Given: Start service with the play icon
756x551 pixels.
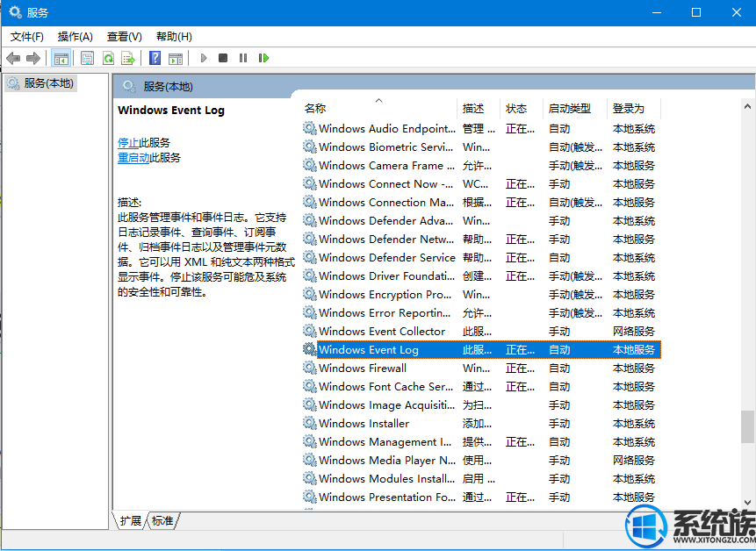Looking at the screenshot, I should (x=204, y=58).
